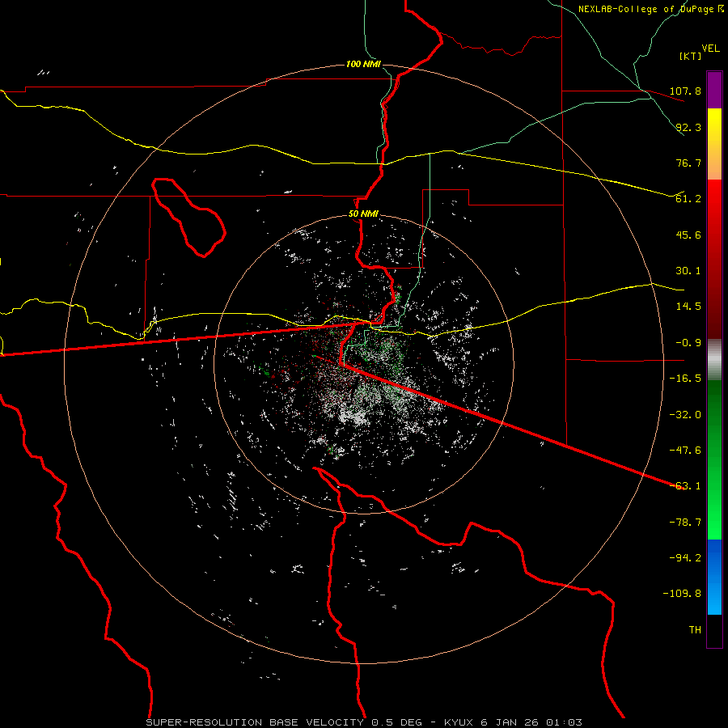Viewport: 728px width, 728px height.
Task: Click the 45.6 velocity scale value
Action: tap(688, 235)
